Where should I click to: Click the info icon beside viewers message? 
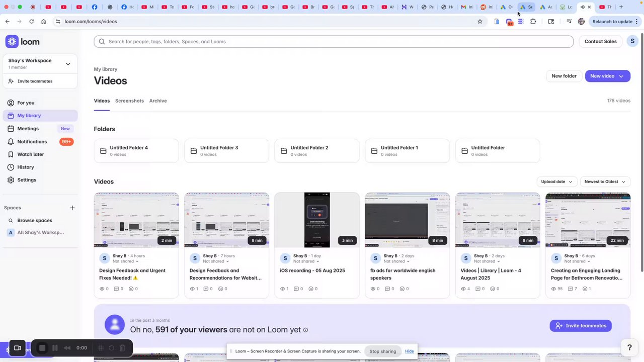(305, 330)
